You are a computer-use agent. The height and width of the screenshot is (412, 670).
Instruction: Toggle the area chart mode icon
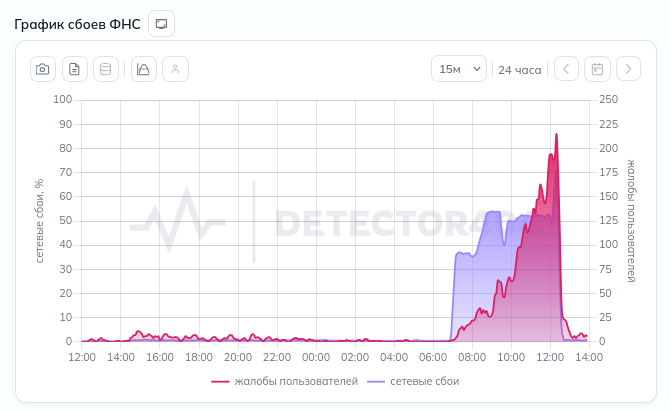coord(144,69)
